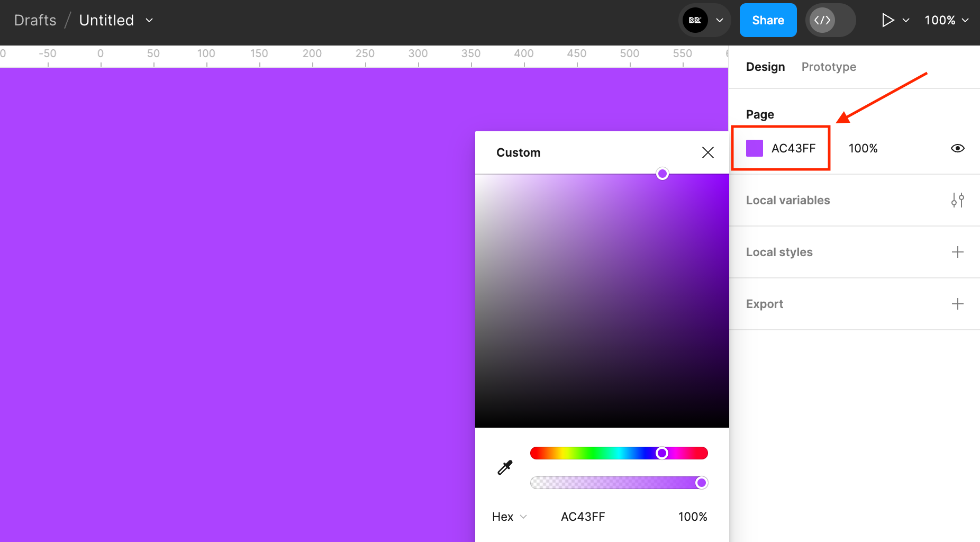Click the Export section label
Image resolution: width=980 pixels, height=542 pixels.
765,304
